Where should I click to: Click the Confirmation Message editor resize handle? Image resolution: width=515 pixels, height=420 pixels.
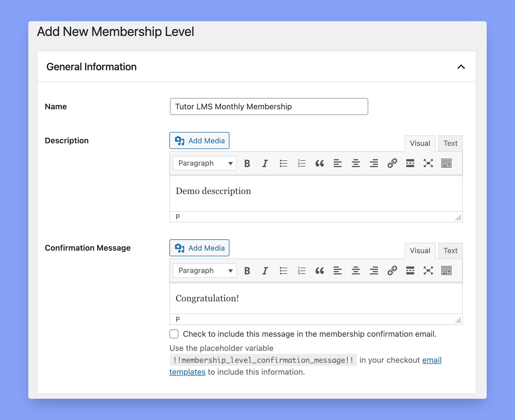pos(458,320)
